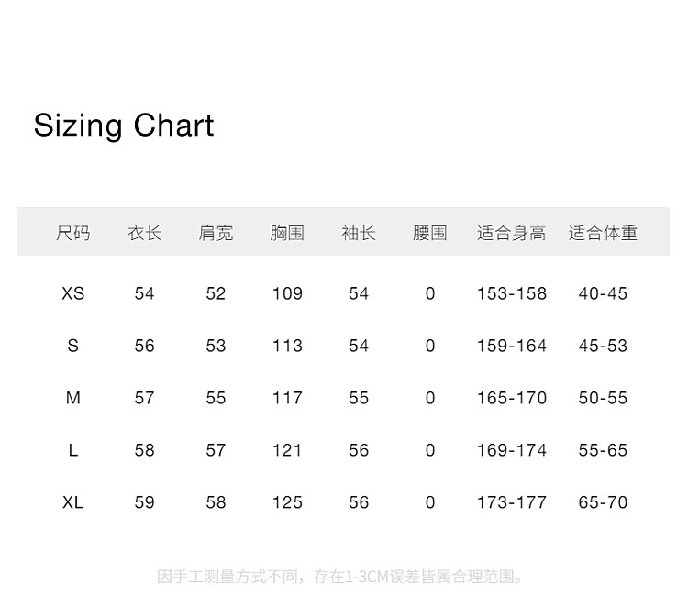Click the 肩宽 column header
Image resolution: width=688 pixels, height=616 pixels.
pyautogui.click(x=216, y=233)
